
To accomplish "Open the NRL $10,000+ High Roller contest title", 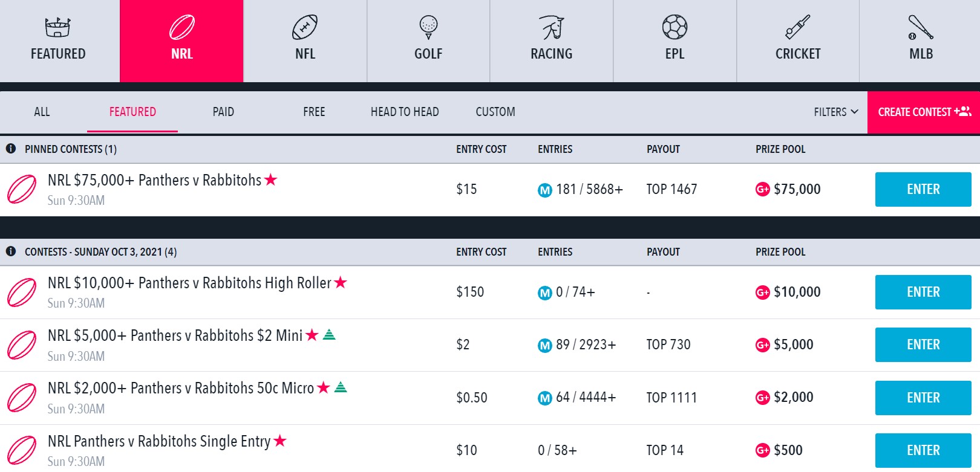I will point(189,283).
